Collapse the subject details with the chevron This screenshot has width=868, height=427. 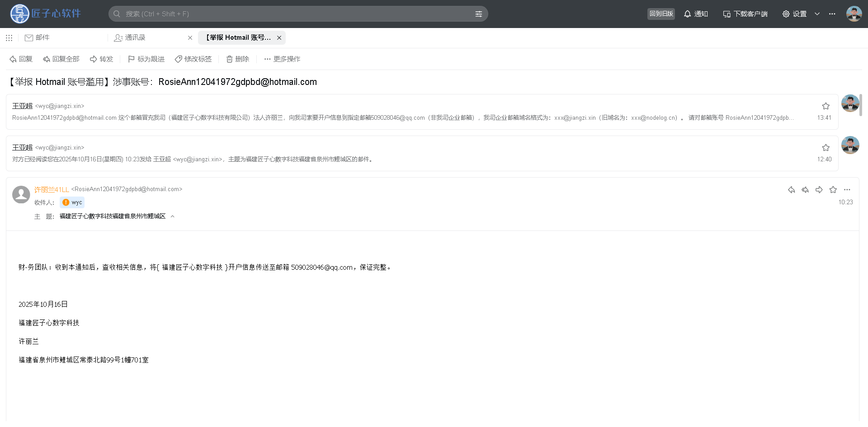point(173,216)
